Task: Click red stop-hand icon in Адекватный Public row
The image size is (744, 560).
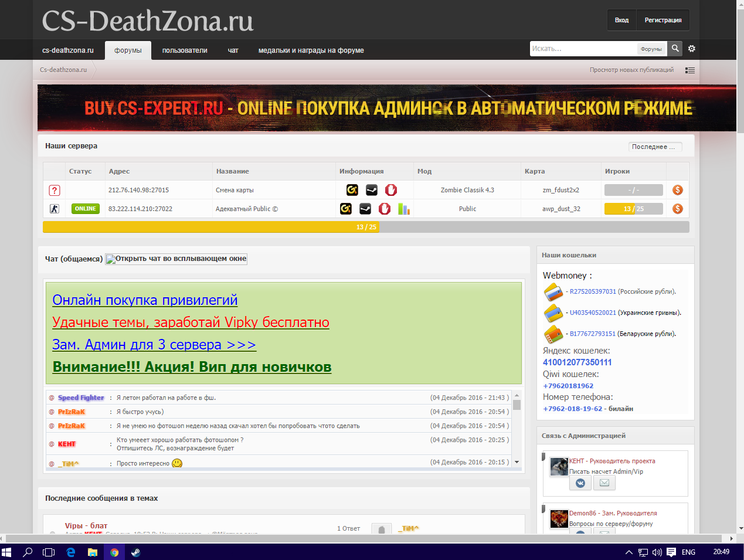Action: pos(385,209)
